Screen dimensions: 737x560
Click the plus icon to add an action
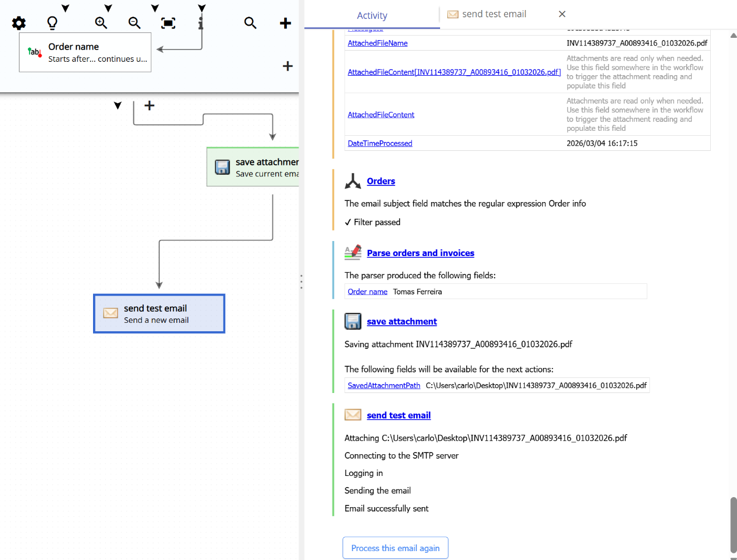click(285, 23)
